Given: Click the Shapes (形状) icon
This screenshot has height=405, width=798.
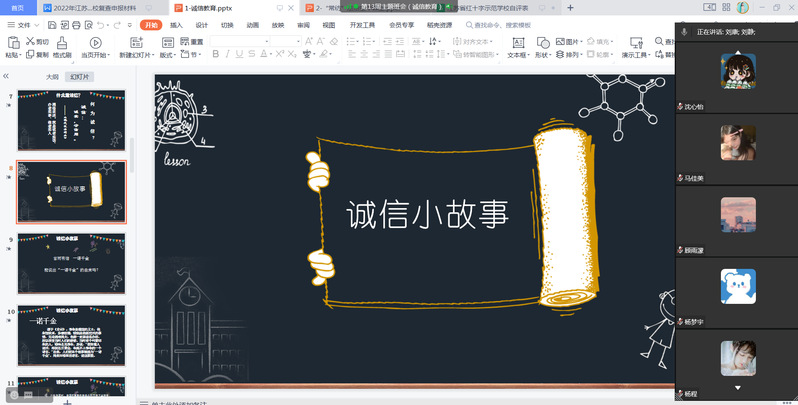Looking at the screenshot, I should [x=542, y=43].
